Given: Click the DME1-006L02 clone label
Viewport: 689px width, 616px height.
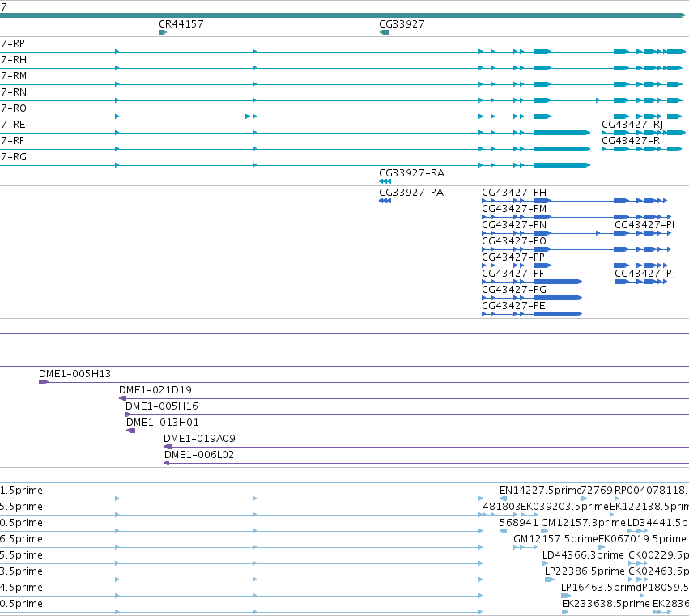Looking at the screenshot, I should (x=199, y=455).
